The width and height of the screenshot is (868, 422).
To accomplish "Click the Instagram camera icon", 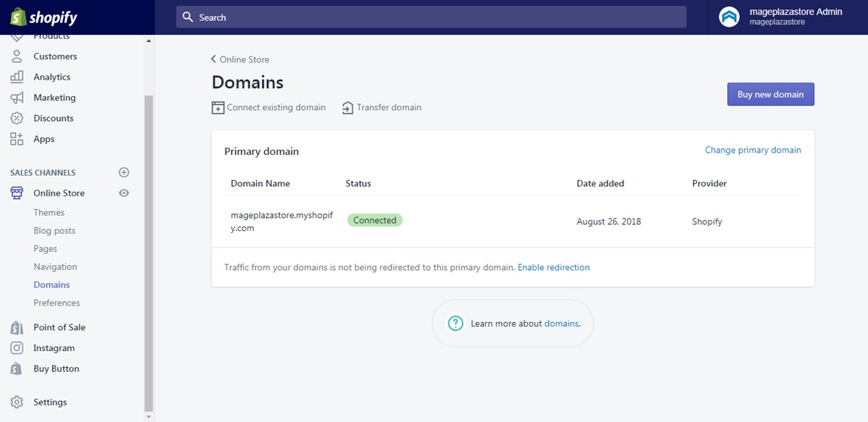I will click(17, 348).
